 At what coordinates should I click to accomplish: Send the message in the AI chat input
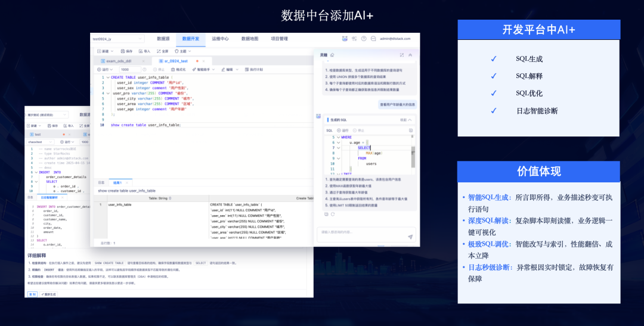(x=410, y=237)
